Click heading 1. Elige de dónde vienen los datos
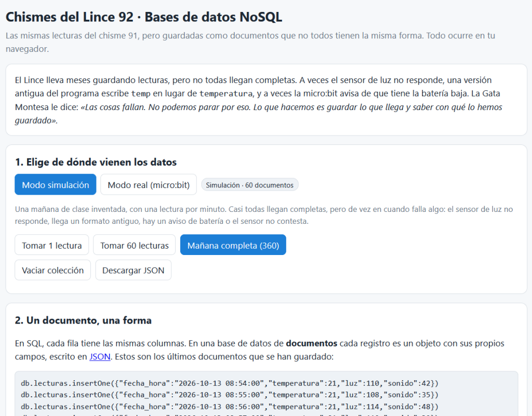The image size is (532, 416). [96, 162]
